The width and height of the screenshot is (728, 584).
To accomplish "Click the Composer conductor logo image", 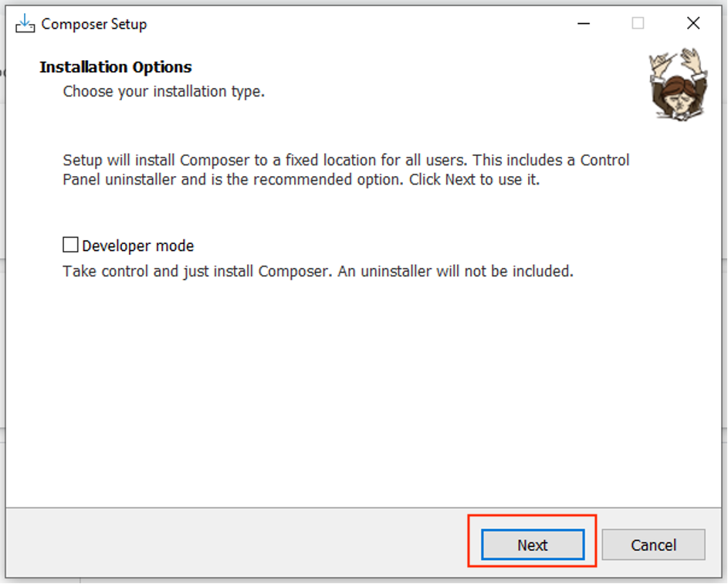I will click(678, 84).
